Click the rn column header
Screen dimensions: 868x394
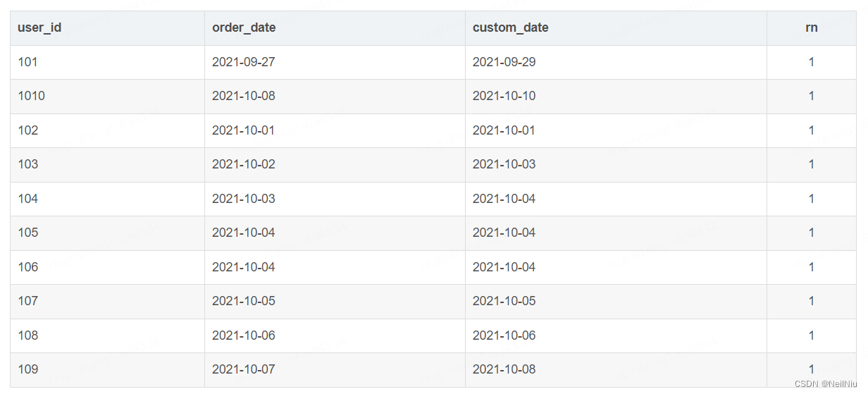(812, 27)
